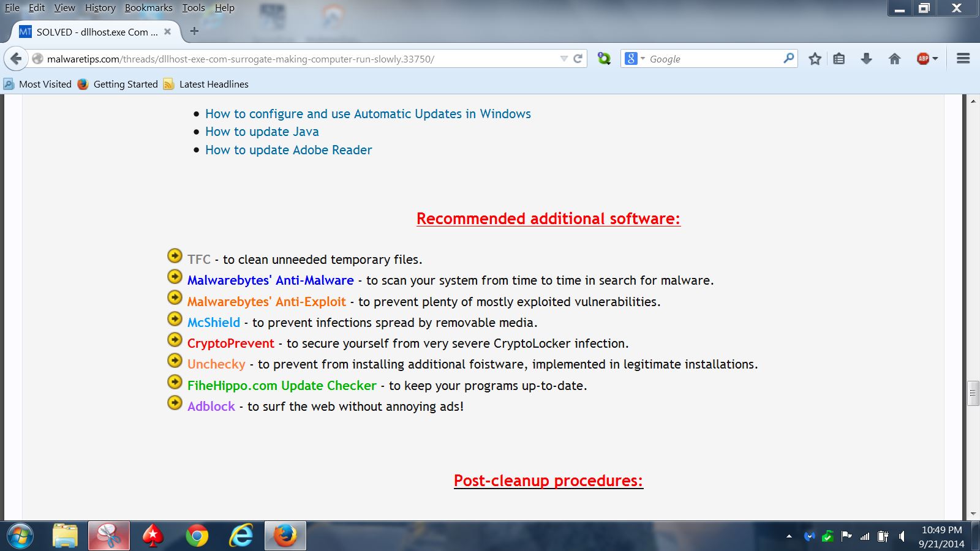
Task: Expand the URL bar history dropdown
Action: click(563, 59)
